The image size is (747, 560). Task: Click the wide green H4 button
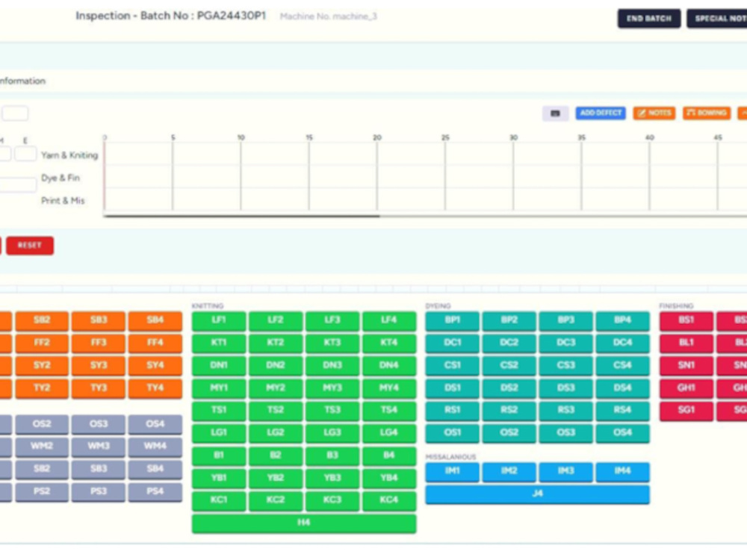pyautogui.click(x=304, y=523)
